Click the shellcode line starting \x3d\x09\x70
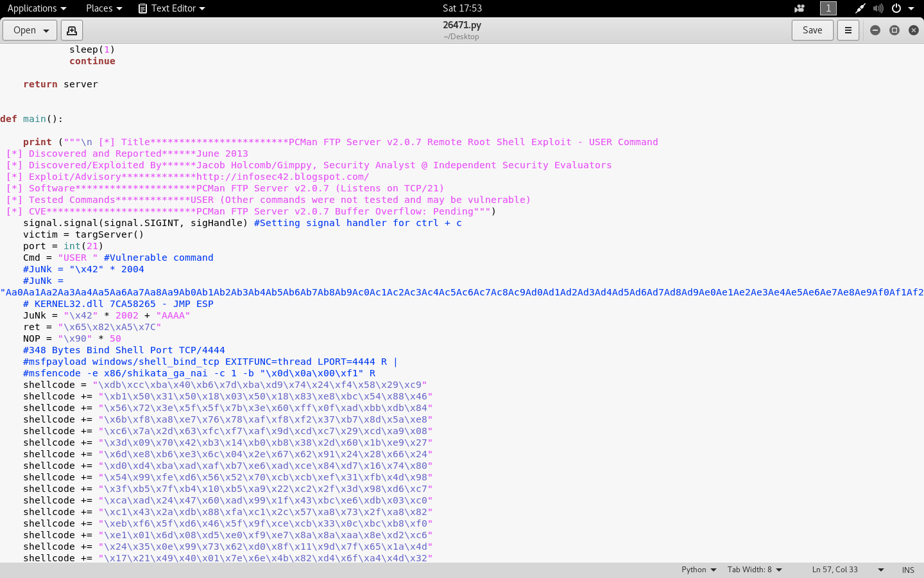 coord(228,442)
